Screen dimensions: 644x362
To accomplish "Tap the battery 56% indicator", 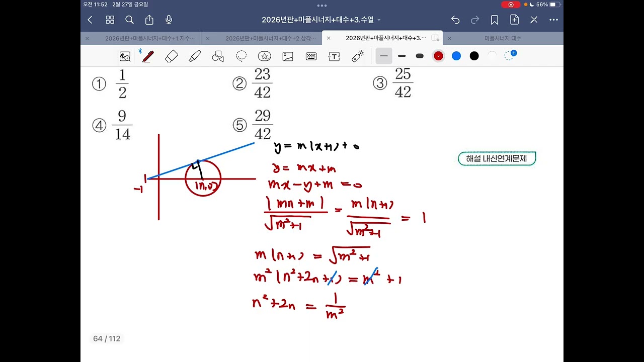I will click(x=548, y=5).
